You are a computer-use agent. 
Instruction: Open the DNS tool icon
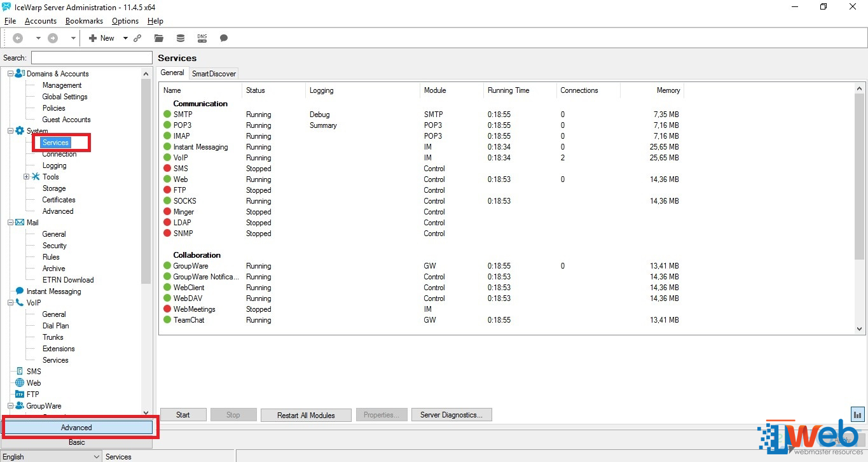click(202, 38)
